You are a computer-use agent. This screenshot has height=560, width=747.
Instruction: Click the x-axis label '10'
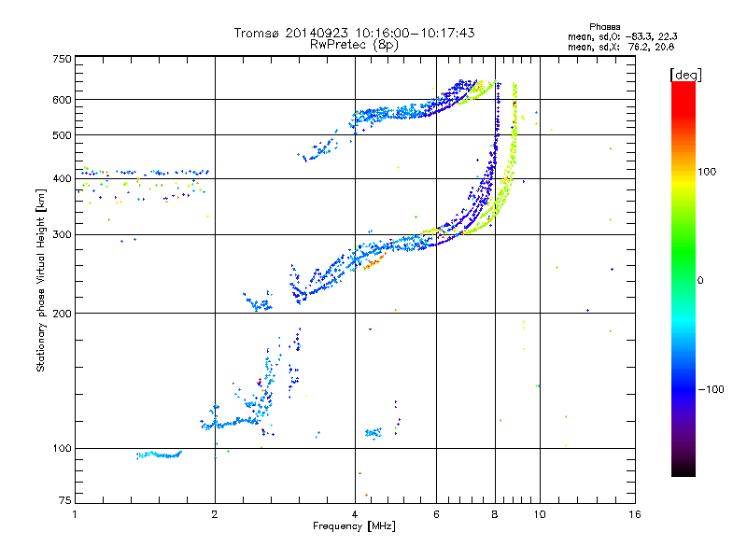540,514
